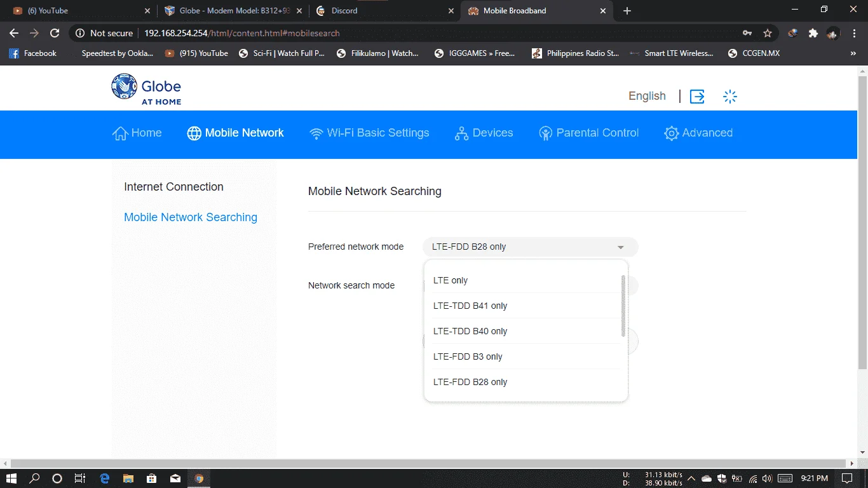
Task: Open a new browser tab
Action: click(x=627, y=11)
